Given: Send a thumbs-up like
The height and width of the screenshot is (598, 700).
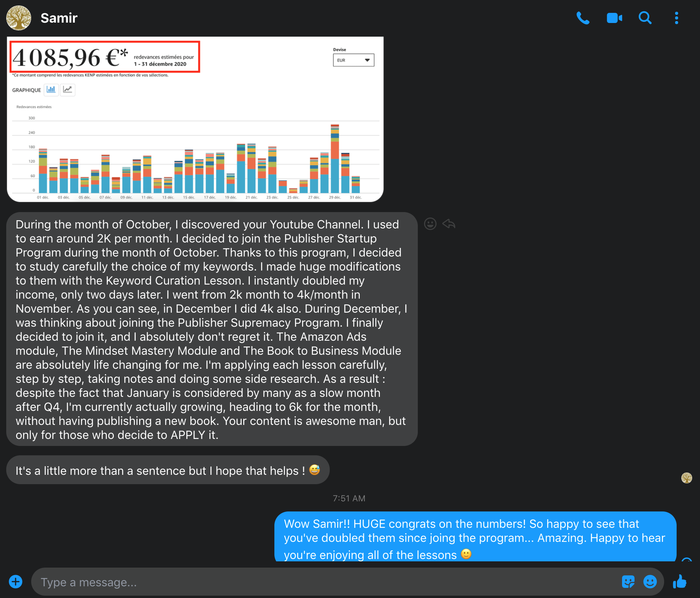Looking at the screenshot, I should click(x=680, y=581).
